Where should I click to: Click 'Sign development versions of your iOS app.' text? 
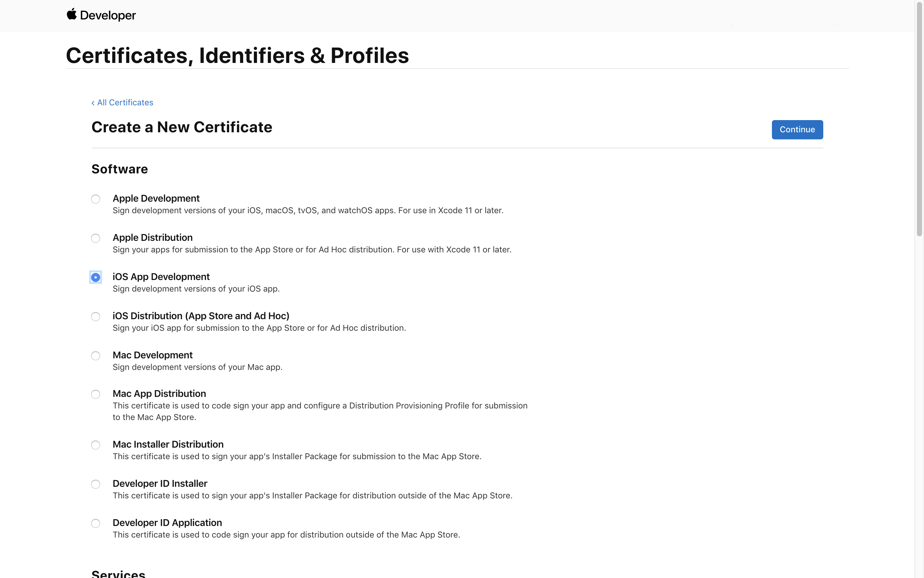[x=196, y=289]
